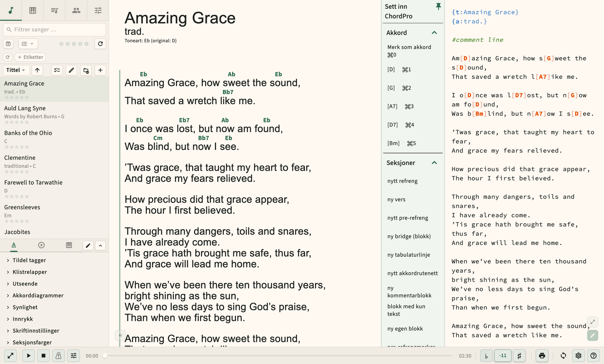Open the setlists tab icon
604x364 pixels.
[54, 10]
